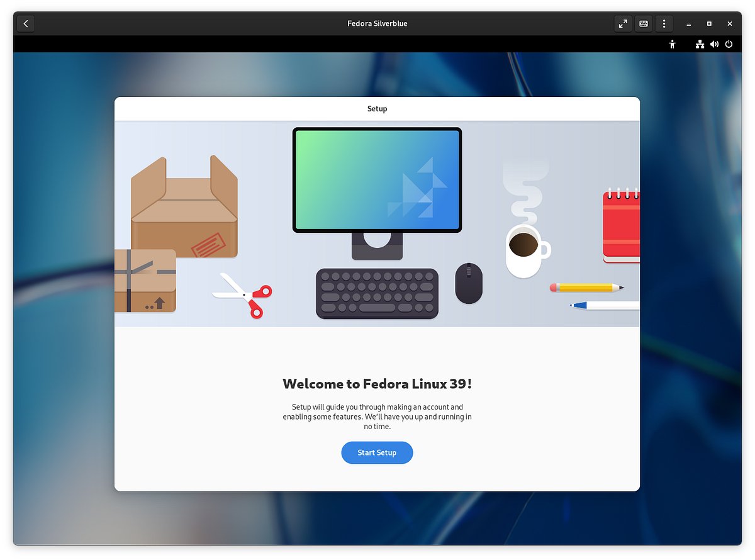Click the volume speaker icon
The image size is (755, 560).
[715, 44]
